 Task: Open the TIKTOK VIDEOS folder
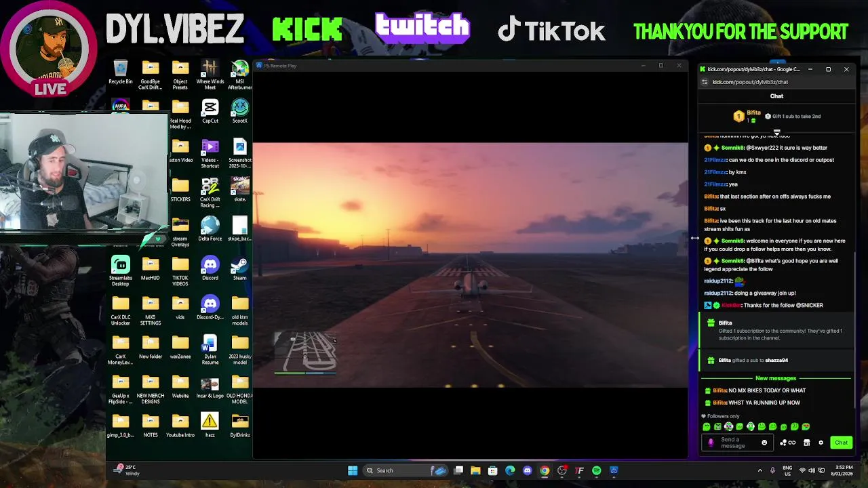(180, 271)
